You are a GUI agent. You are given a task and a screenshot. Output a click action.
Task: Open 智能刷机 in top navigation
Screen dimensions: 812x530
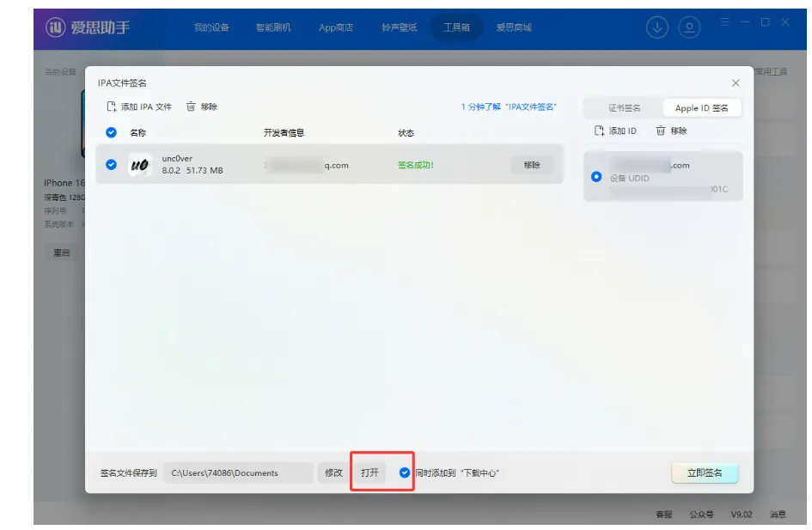point(273,27)
